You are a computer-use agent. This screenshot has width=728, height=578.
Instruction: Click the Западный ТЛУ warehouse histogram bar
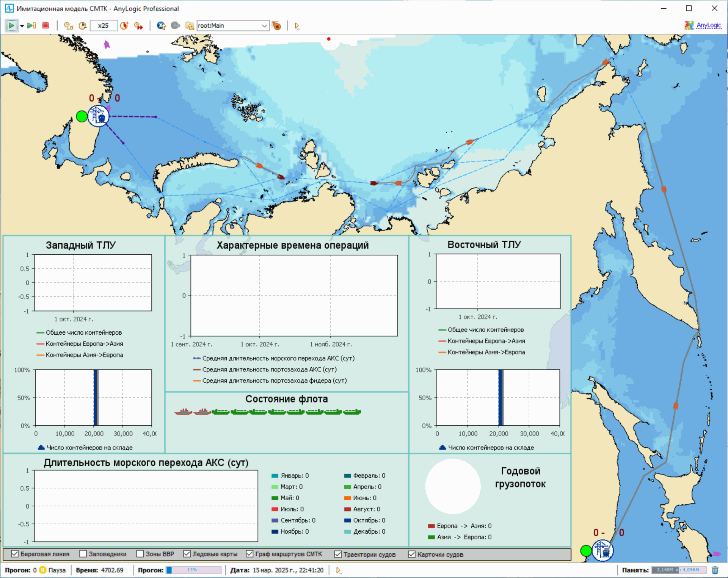coord(96,398)
